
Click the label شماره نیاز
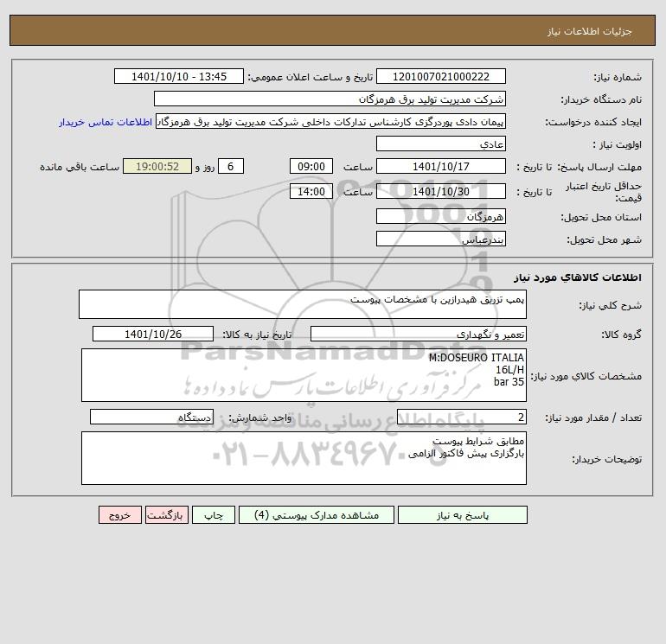click(x=618, y=77)
